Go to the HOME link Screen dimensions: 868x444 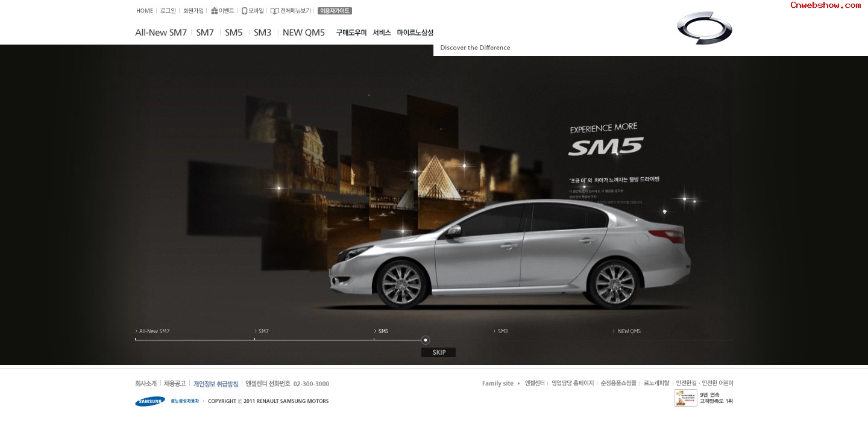[145, 11]
